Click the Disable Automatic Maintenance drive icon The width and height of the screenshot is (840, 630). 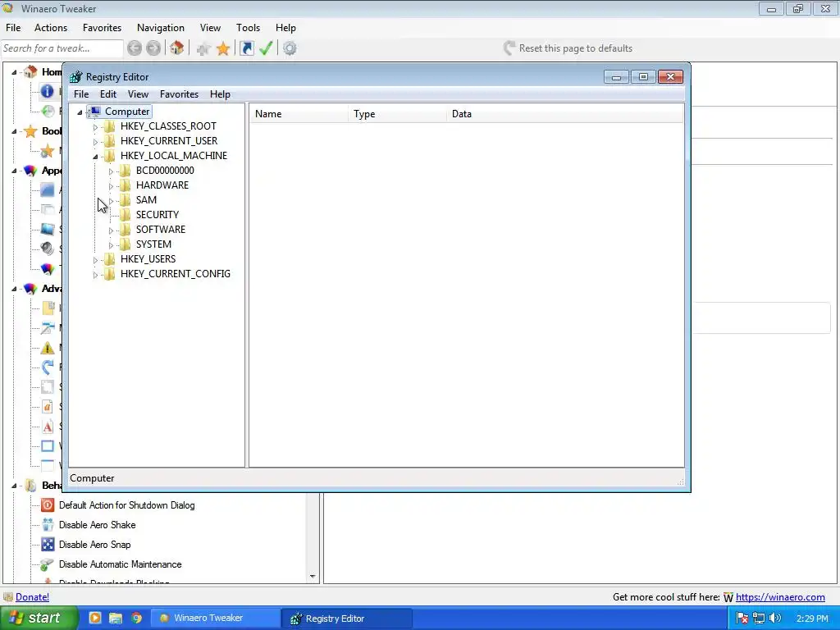click(48, 564)
